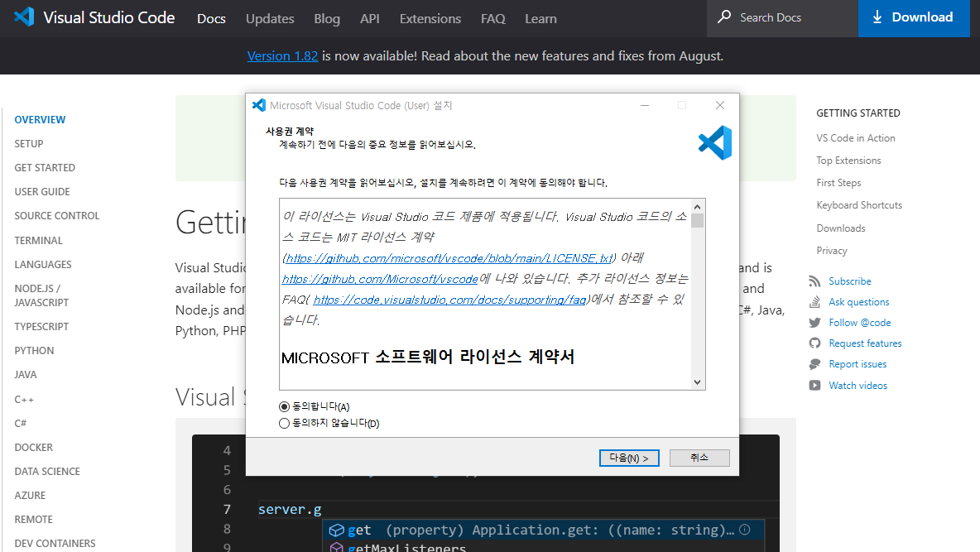The height and width of the screenshot is (552, 980).
Task: Click the download arrow icon
Action: (x=877, y=17)
